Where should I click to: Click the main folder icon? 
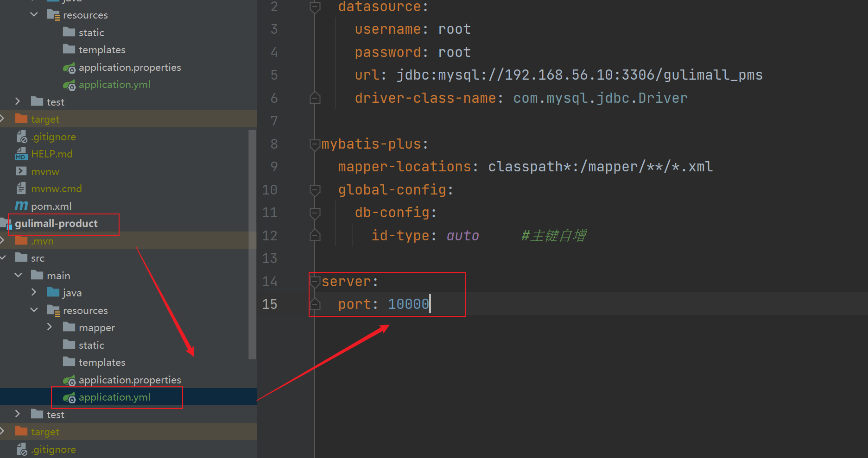37,275
